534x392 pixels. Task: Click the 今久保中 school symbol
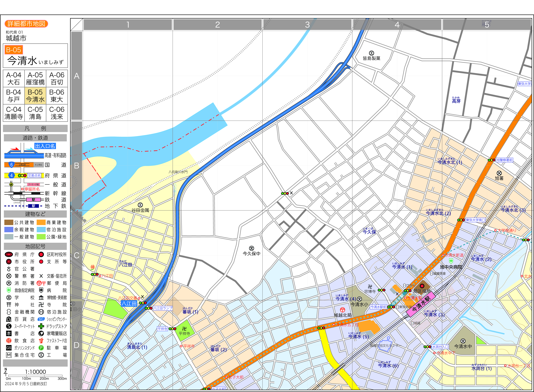252,248
